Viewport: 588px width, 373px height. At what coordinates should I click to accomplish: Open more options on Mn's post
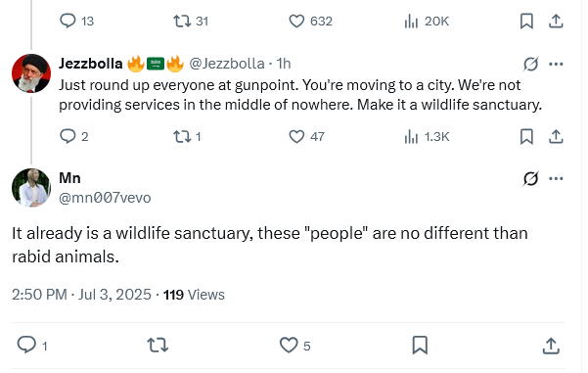556,178
